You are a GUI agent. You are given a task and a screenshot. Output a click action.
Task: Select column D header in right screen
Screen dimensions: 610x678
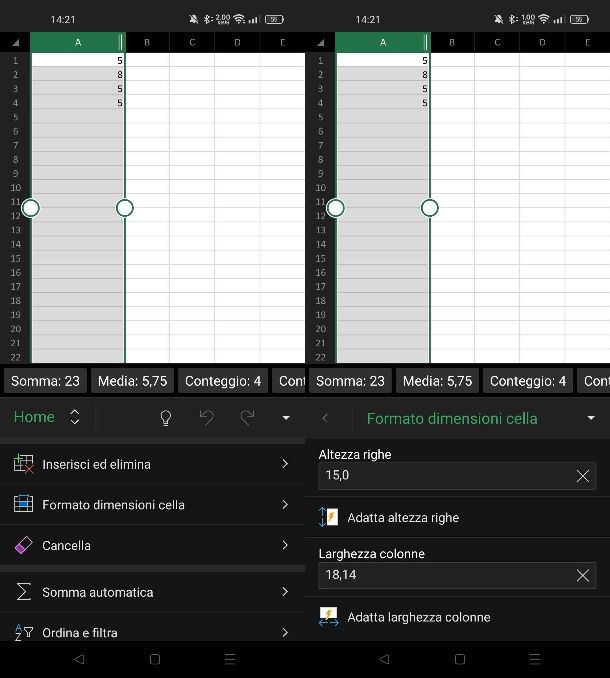[542, 42]
